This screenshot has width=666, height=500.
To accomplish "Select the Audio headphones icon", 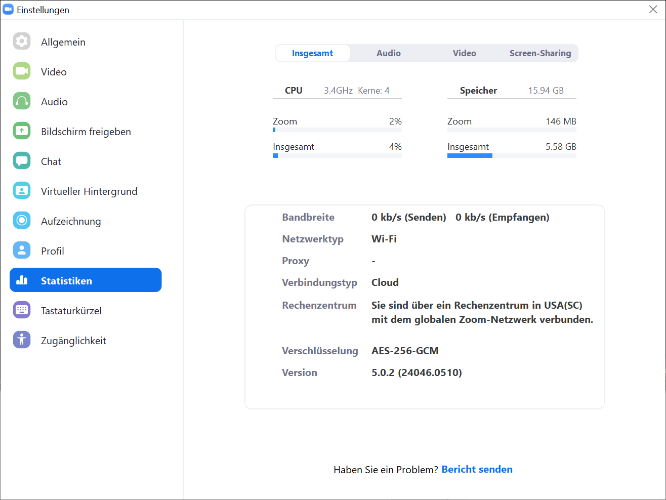I will point(22,102).
